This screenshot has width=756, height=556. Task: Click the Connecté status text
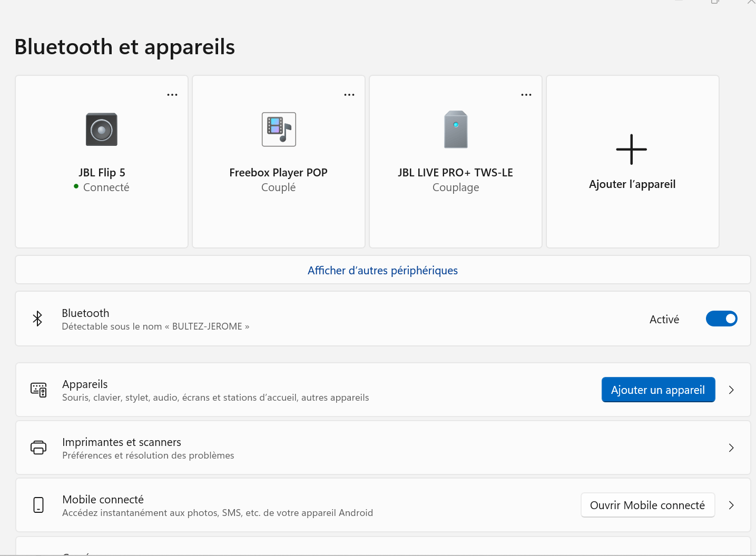point(106,187)
